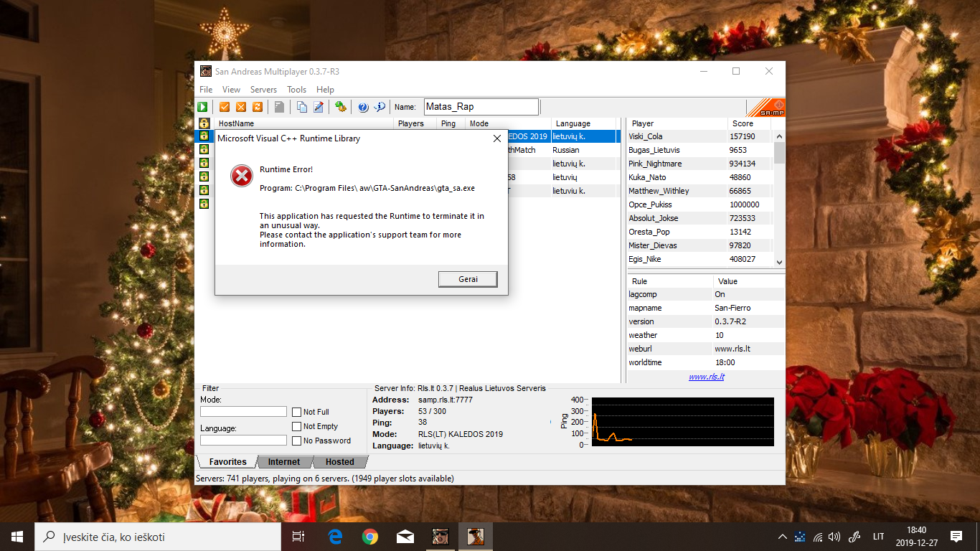The image size is (980, 551).
Task: Click the LIT input language indicator
Action: [x=878, y=536]
